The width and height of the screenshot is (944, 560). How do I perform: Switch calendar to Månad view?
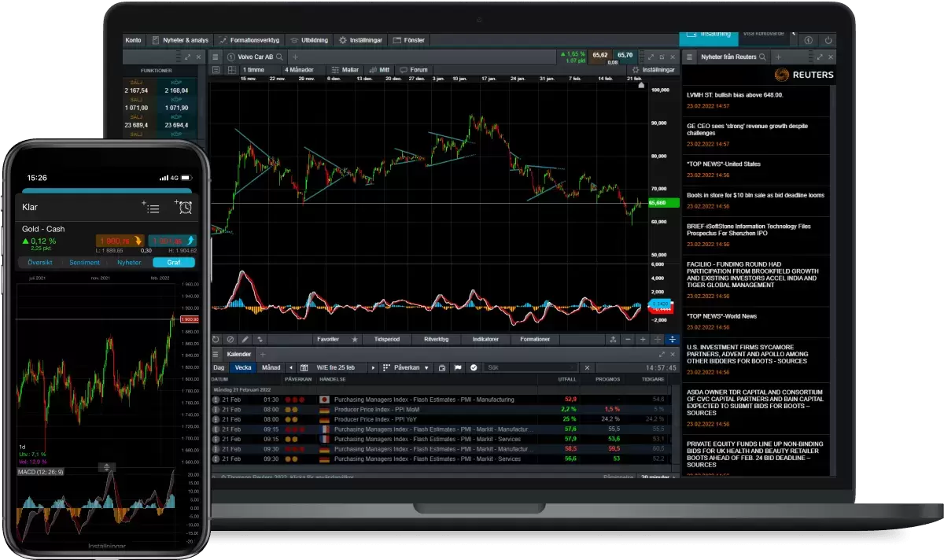point(271,367)
